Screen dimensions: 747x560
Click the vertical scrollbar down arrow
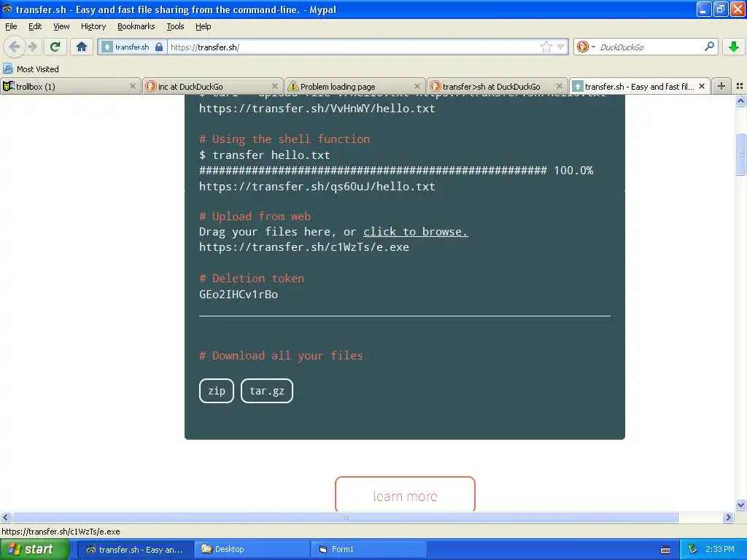point(741,505)
